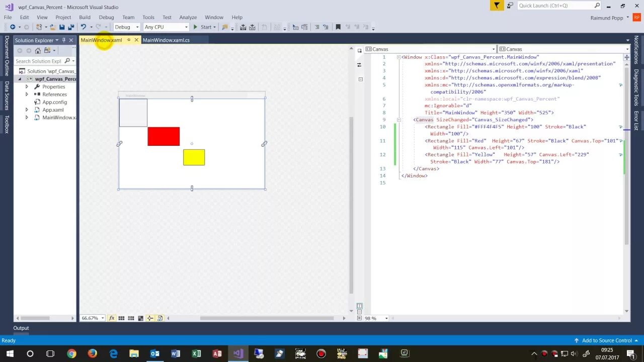Viewport: 644px width, 362px height.
Task: Toggle artboard background in designer
Action: pyautogui.click(x=140, y=318)
